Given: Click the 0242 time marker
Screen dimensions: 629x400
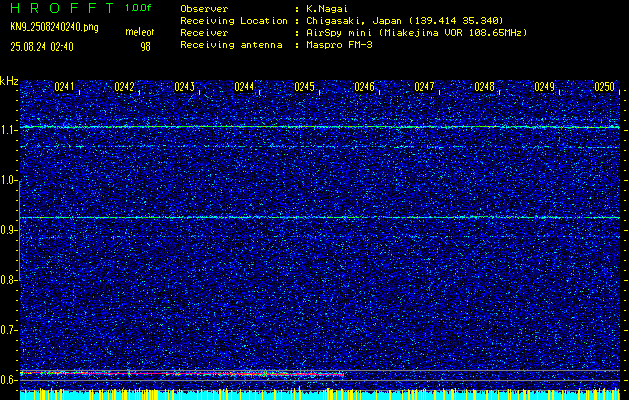Looking at the screenshot, I should click(x=124, y=87).
